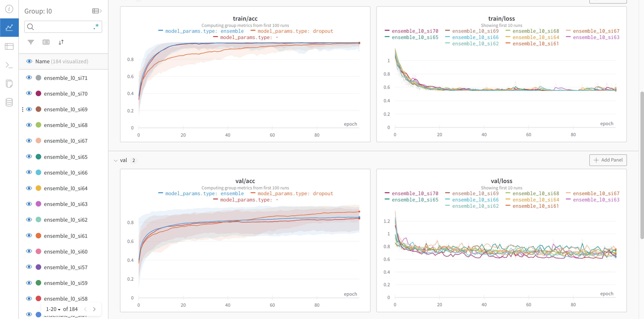Toggle visibility of all 184 visualized runs
This screenshot has width=644, height=319.
[29, 61]
